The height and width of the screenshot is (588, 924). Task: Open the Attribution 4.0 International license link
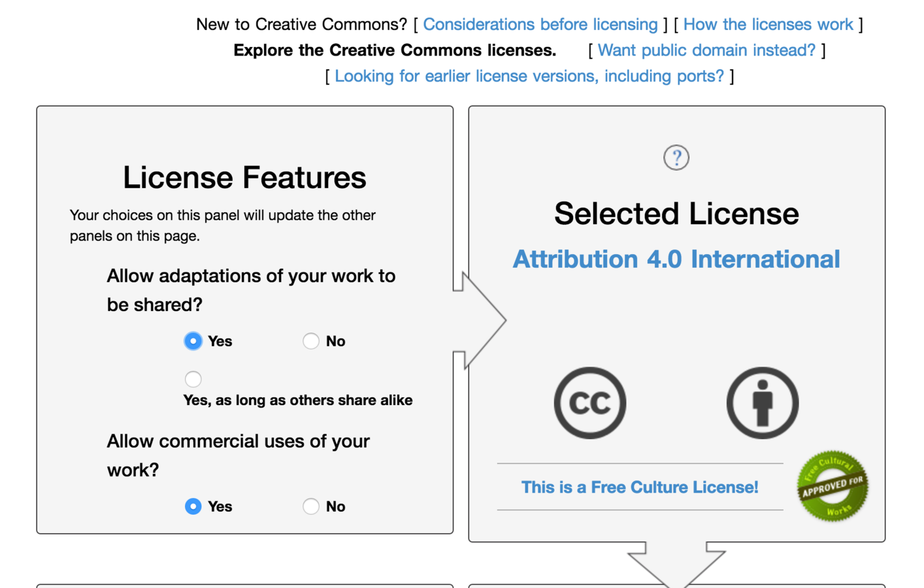(x=676, y=259)
